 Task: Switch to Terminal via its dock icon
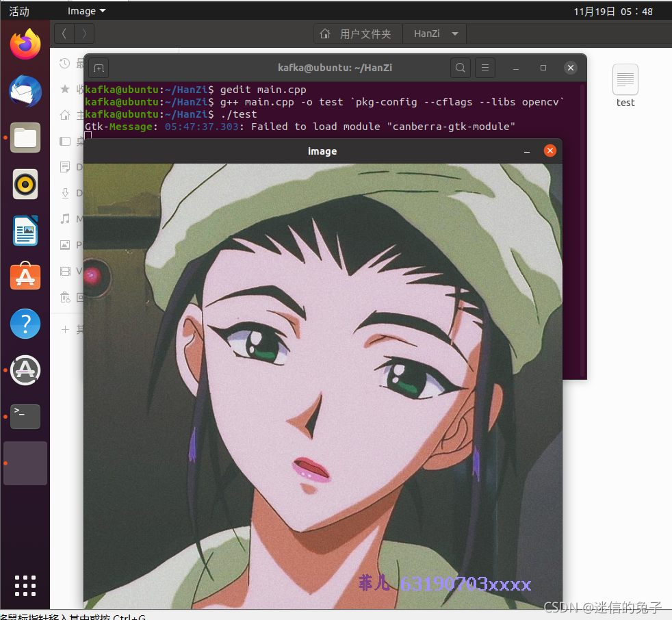click(x=25, y=417)
